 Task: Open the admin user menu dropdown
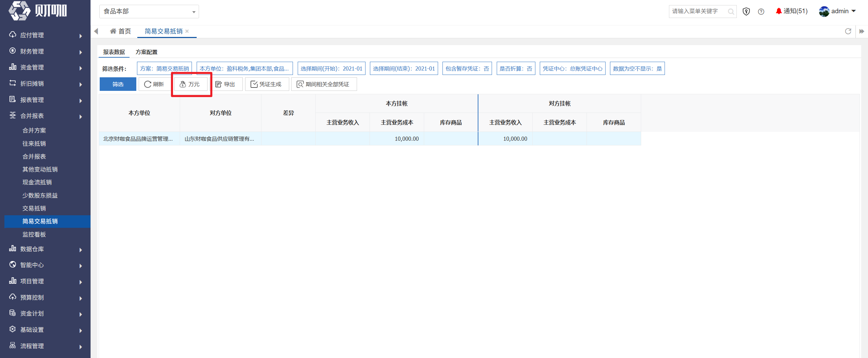click(x=837, y=11)
